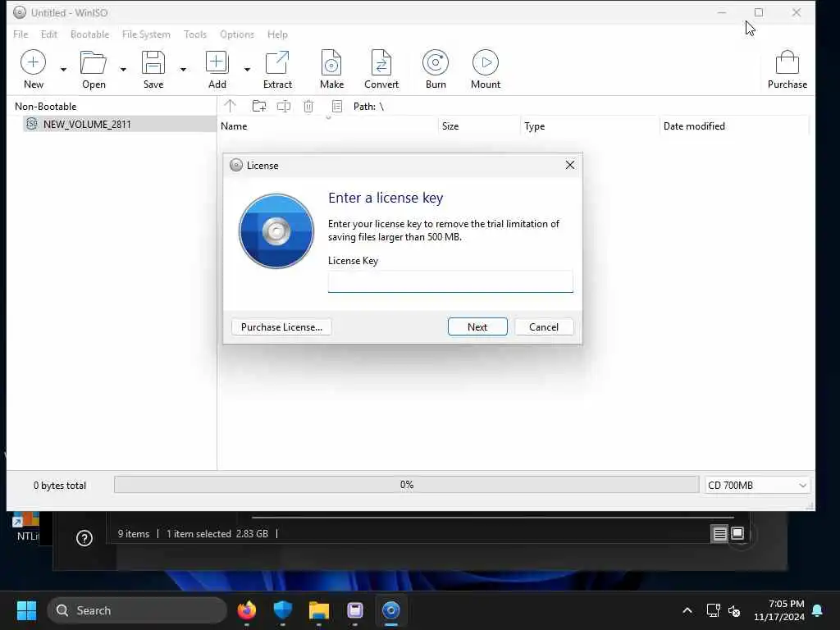
Task: Open the CD 700MB size dropdown
Action: point(756,486)
